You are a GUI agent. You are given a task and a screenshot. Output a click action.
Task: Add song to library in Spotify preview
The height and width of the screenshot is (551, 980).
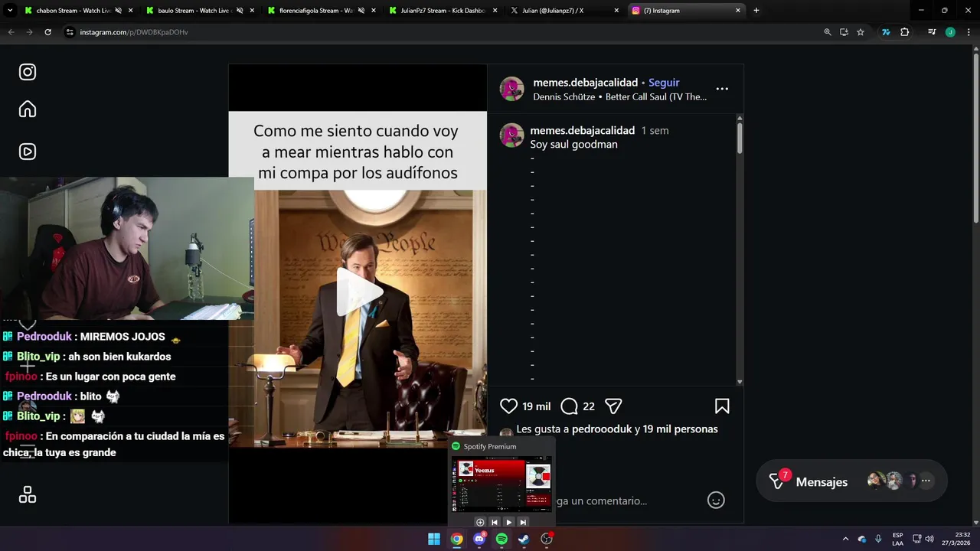click(x=480, y=522)
